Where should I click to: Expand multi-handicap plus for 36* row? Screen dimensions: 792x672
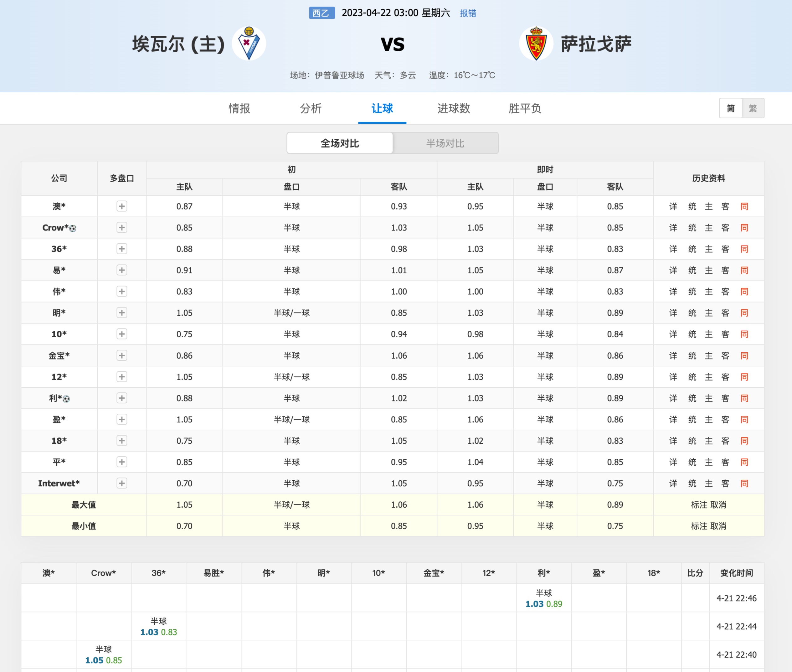point(122,249)
